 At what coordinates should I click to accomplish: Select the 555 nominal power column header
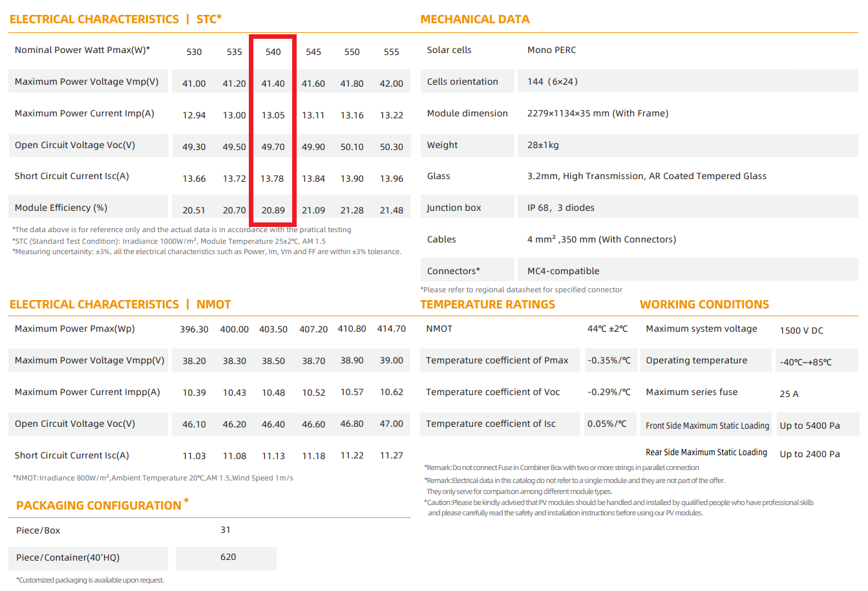tap(391, 52)
